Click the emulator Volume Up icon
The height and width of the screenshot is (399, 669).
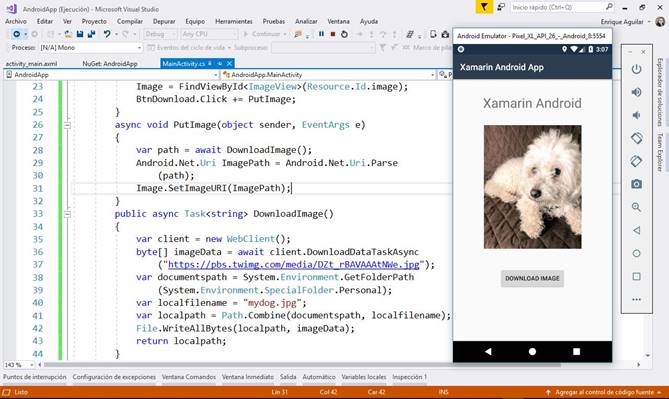636,92
